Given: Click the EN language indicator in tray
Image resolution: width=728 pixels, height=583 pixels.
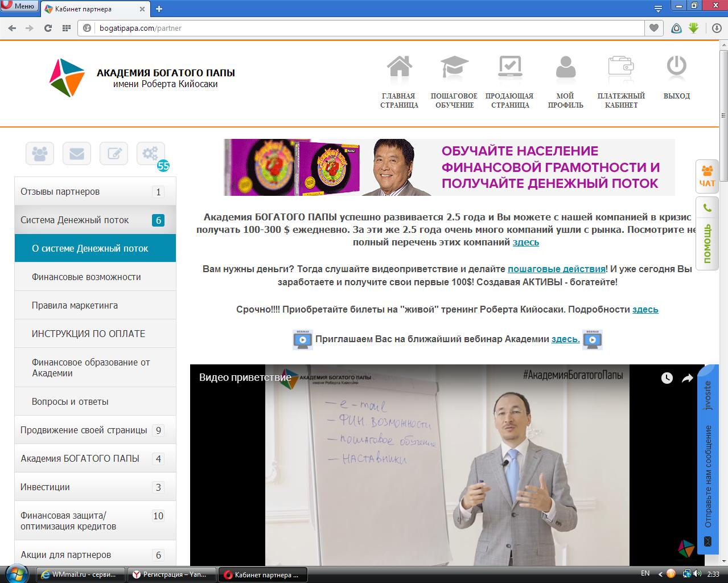Looking at the screenshot, I should 645,573.
